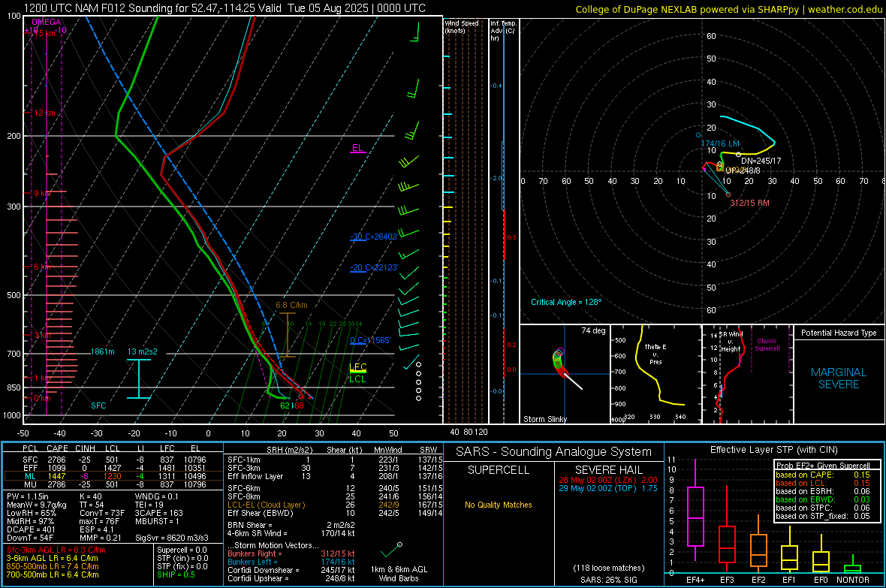Click the 3CAPE = 163 value
The height and width of the screenshot is (588, 886).
click(158, 513)
